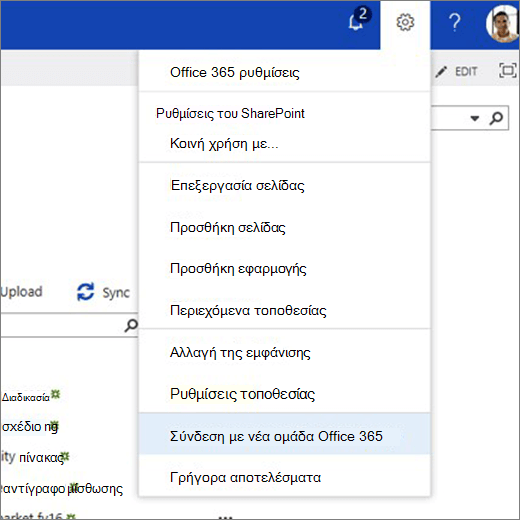Viewport: 520px width, 520px height.
Task: Choose Προσθήκη σελίδας
Action: point(228,228)
